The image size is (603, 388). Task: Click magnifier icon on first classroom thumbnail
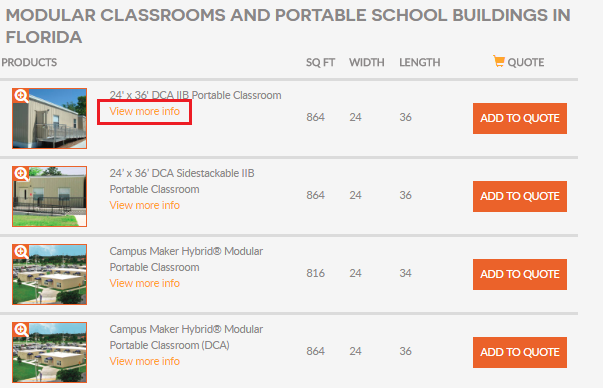coord(21,96)
